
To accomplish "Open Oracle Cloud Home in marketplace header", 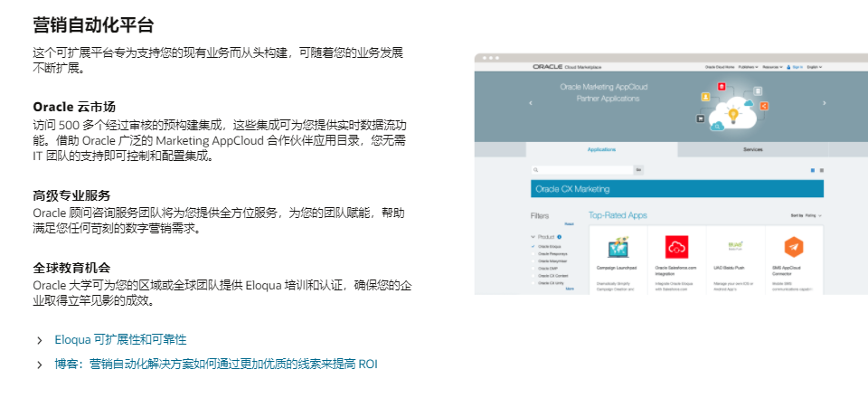I will click(720, 67).
